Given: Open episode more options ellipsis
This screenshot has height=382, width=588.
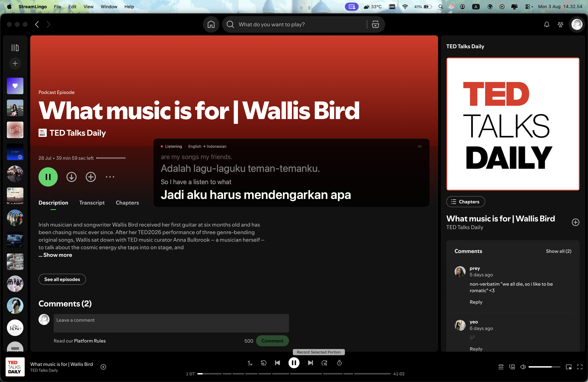Looking at the screenshot, I should tap(110, 177).
